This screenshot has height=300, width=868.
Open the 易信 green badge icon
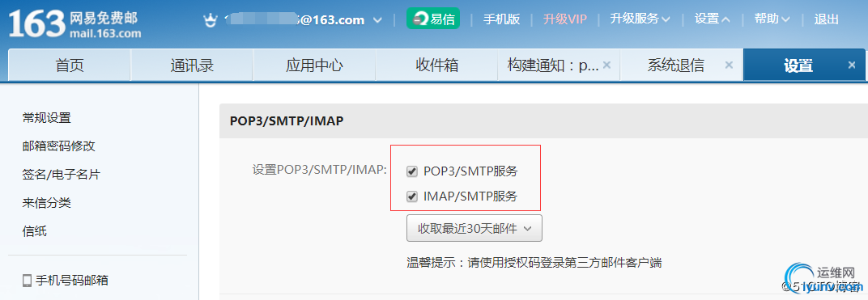433,19
